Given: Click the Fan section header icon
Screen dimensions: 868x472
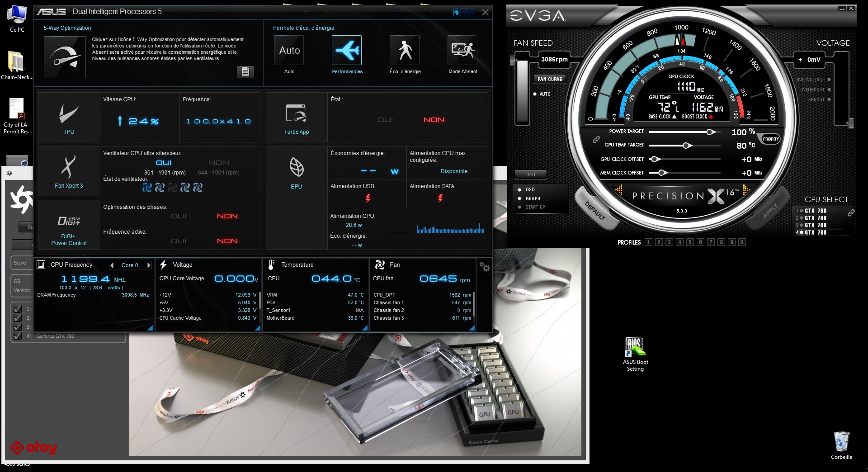Looking at the screenshot, I should [380, 264].
